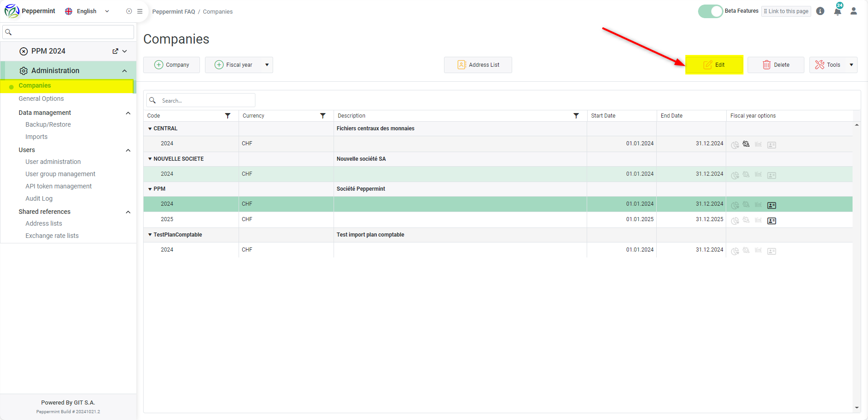Open the Fiscal year dropdown arrow
This screenshot has height=420, width=868.
267,65
